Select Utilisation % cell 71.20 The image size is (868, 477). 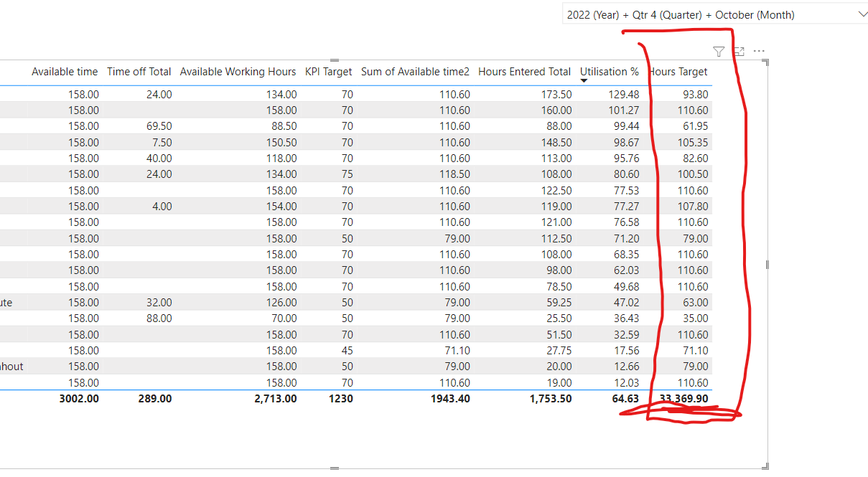click(626, 238)
